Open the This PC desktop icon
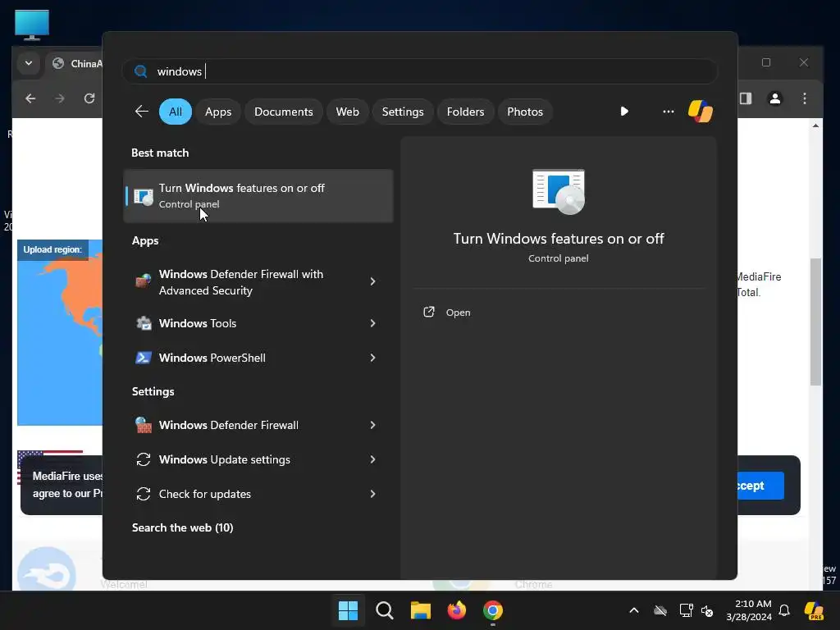The image size is (840, 630). click(32, 25)
